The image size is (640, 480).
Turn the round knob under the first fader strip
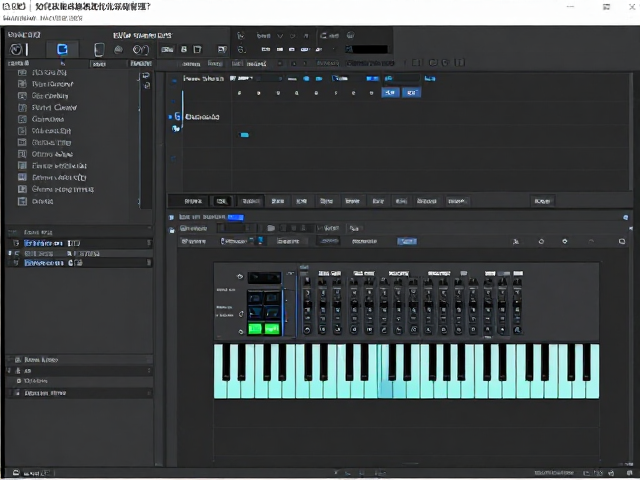click(307, 329)
